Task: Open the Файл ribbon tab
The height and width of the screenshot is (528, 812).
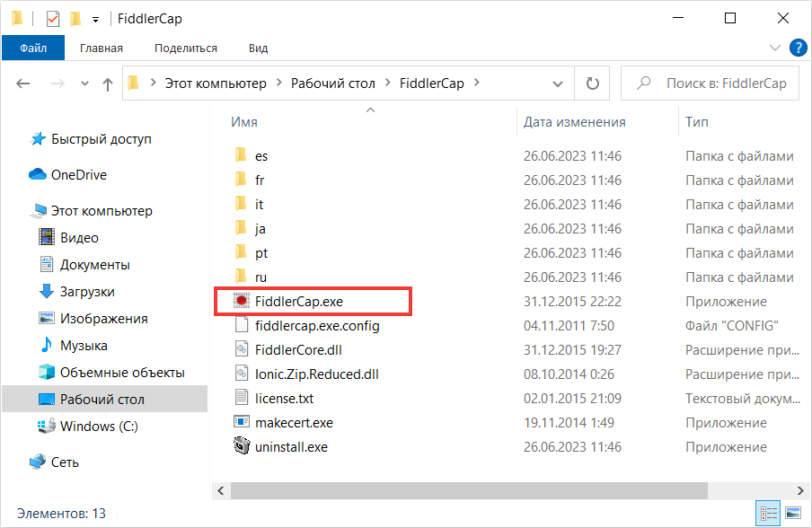Action: coord(33,48)
